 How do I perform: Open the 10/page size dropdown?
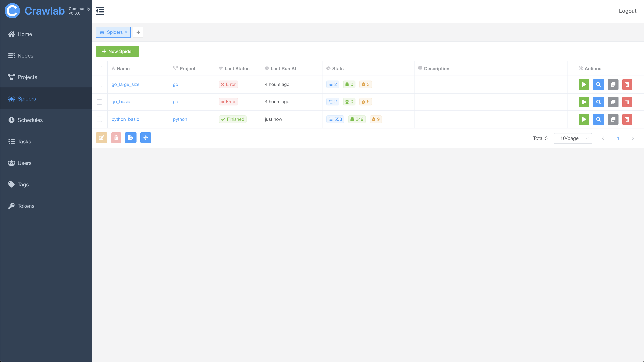pos(572,138)
